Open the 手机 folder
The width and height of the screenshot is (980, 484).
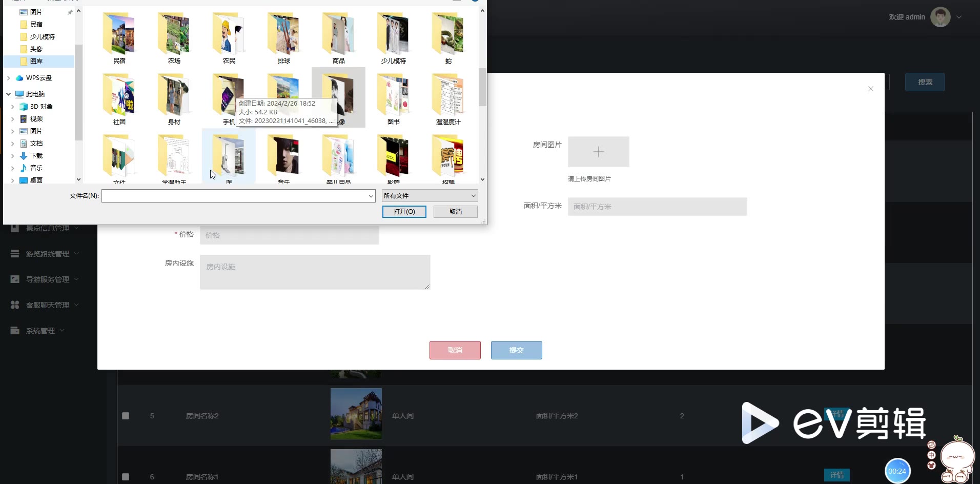click(226, 98)
